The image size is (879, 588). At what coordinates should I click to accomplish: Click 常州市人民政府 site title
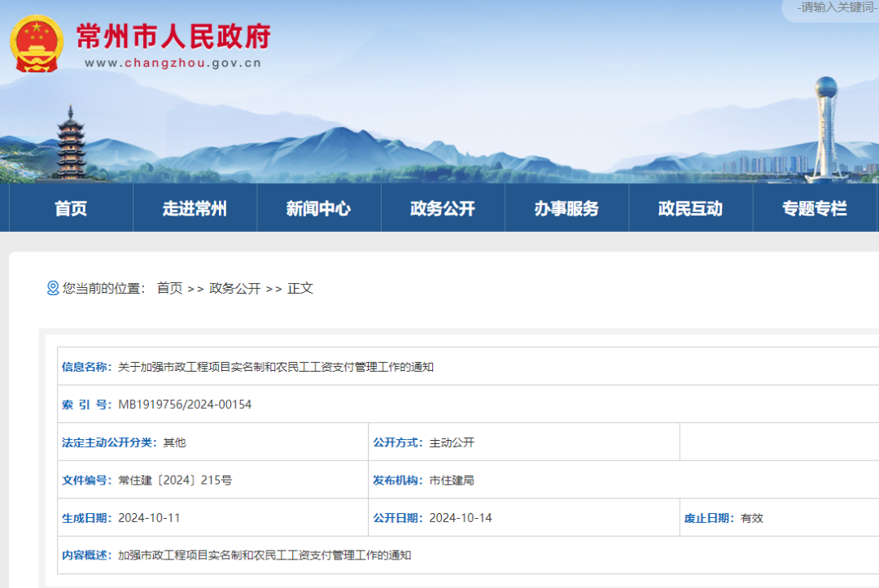tap(173, 36)
